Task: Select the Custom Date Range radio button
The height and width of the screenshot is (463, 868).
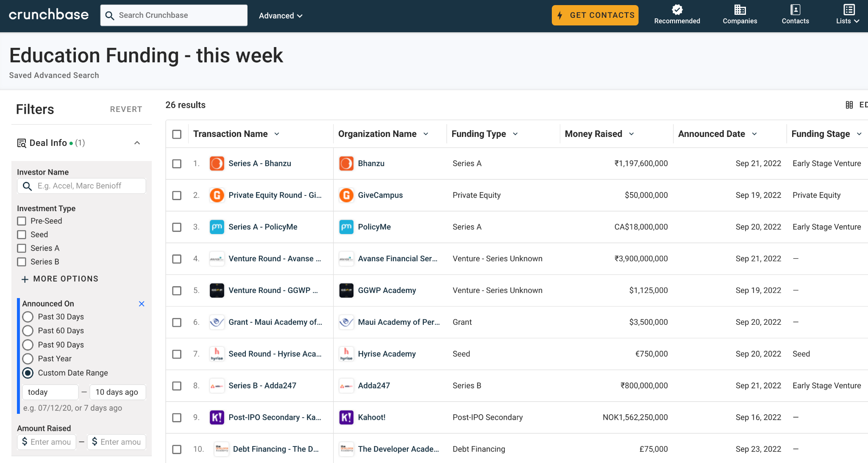Action: (x=28, y=373)
